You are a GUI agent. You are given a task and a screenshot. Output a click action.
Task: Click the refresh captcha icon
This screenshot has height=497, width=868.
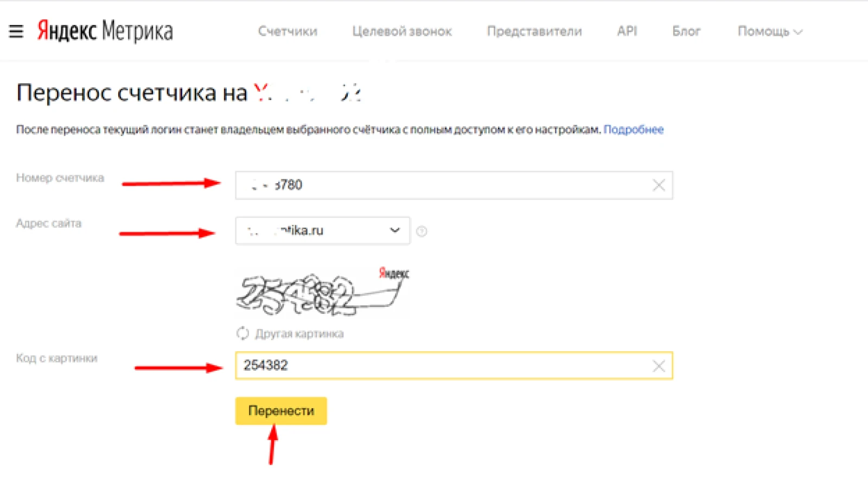point(242,333)
